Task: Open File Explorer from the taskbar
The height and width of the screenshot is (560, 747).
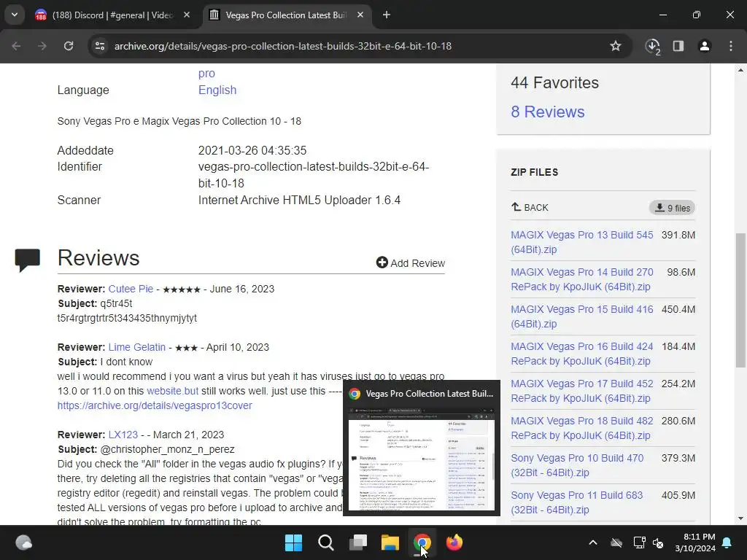Action: click(390, 542)
